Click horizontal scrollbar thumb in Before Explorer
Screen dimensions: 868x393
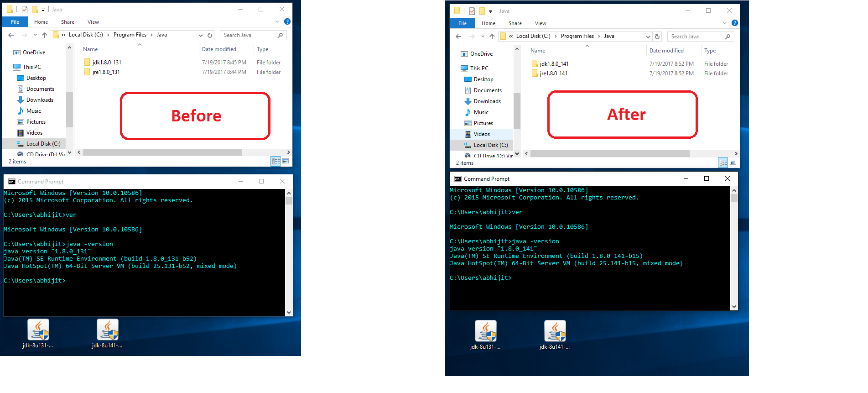(162, 152)
